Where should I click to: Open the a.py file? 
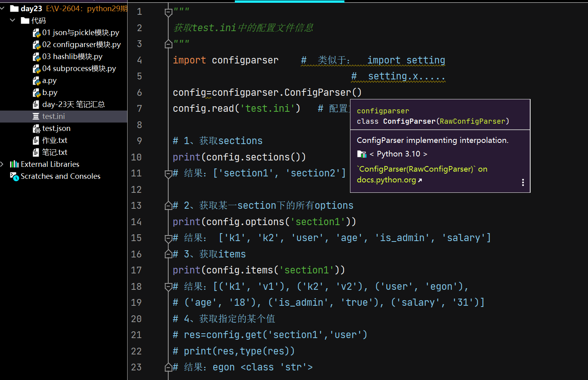tap(49, 81)
